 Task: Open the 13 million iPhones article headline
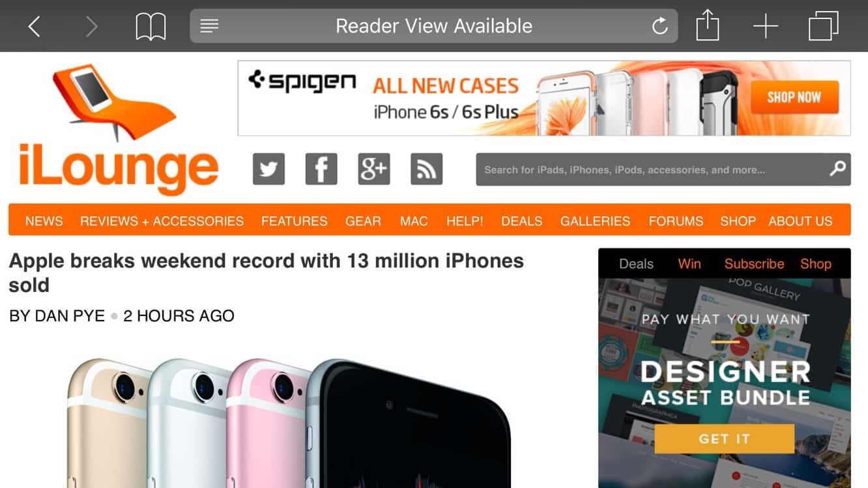pos(267,272)
